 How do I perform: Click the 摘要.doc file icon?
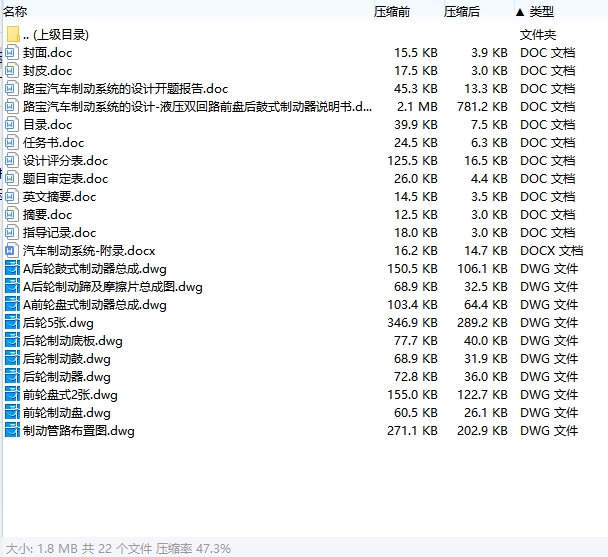11,214
